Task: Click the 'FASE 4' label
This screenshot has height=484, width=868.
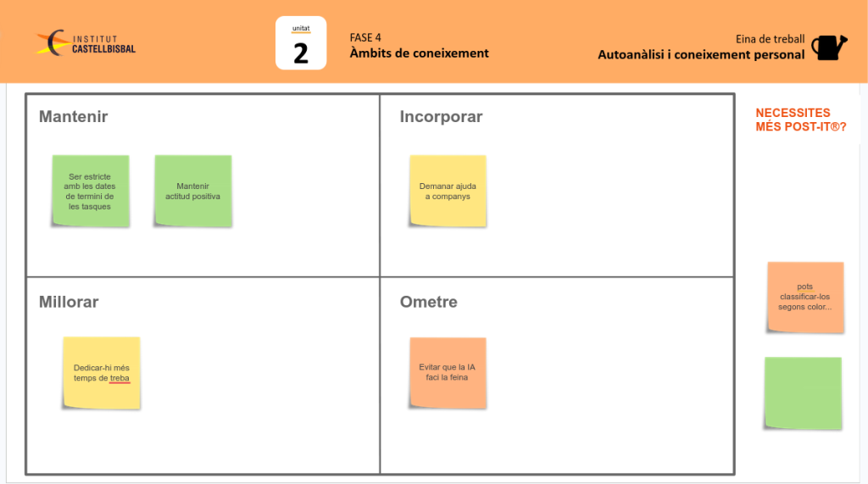Action: (x=365, y=37)
